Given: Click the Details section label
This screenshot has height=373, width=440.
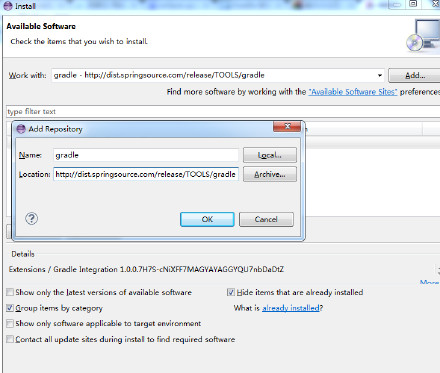Looking at the screenshot, I should (x=23, y=254).
